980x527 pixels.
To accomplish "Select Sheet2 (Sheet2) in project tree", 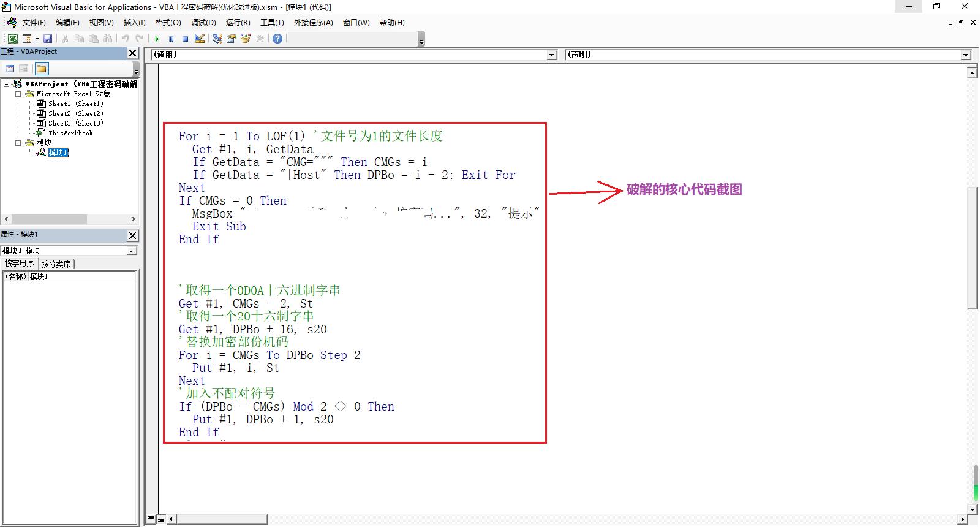I will [x=75, y=113].
